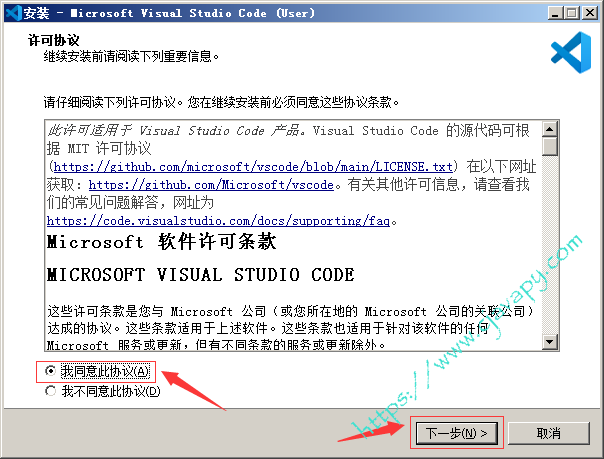Click the license scrollbar down arrow
This screenshot has height=459, width=604.
(x=550, y=341)
